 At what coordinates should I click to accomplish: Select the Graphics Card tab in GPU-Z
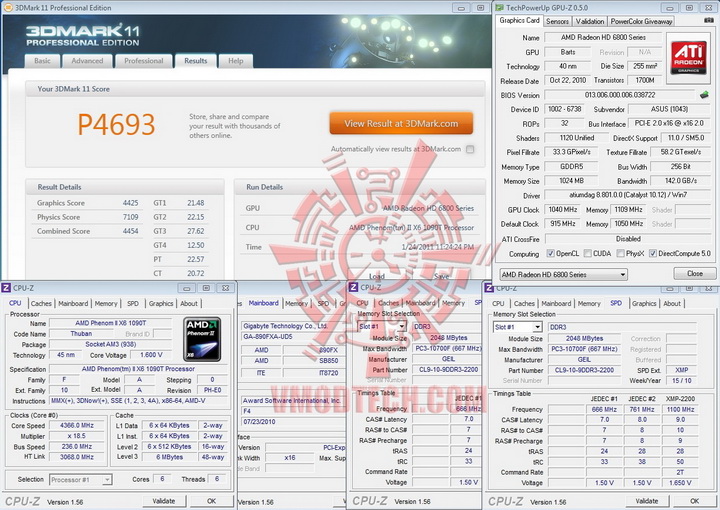519,20
